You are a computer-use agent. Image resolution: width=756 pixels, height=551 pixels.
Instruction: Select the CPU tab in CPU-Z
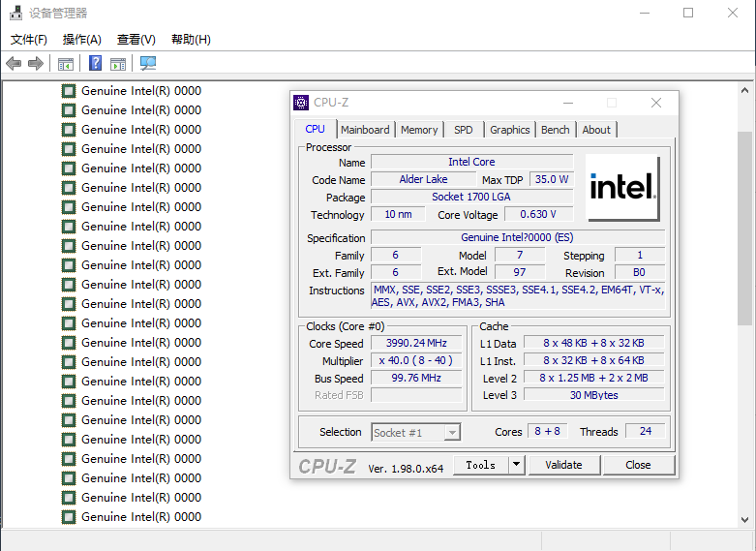[315, 129]
